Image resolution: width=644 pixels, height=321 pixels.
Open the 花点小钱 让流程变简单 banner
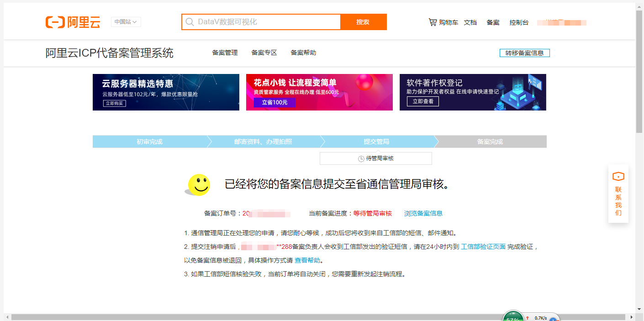click(319, 92)
